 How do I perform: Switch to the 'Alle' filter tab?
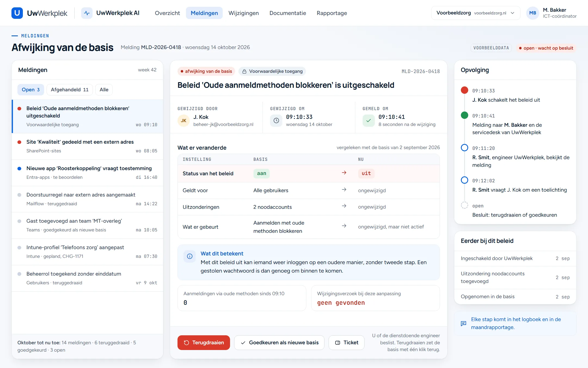click(x=104, y=90)
